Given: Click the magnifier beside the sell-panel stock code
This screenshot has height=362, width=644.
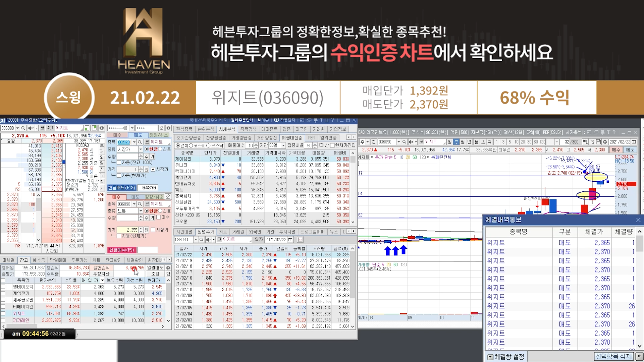Looking at the screenshot, I should (140, 142).
